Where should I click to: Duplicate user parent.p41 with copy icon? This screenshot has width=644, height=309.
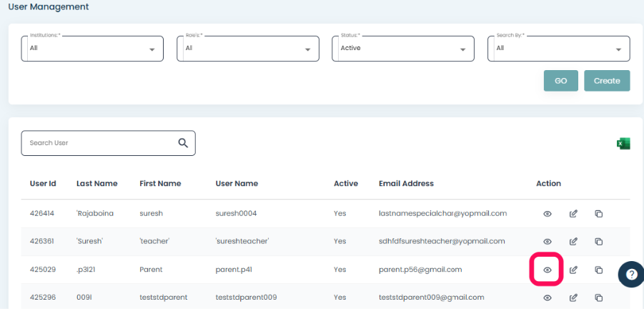pos(599,270)
